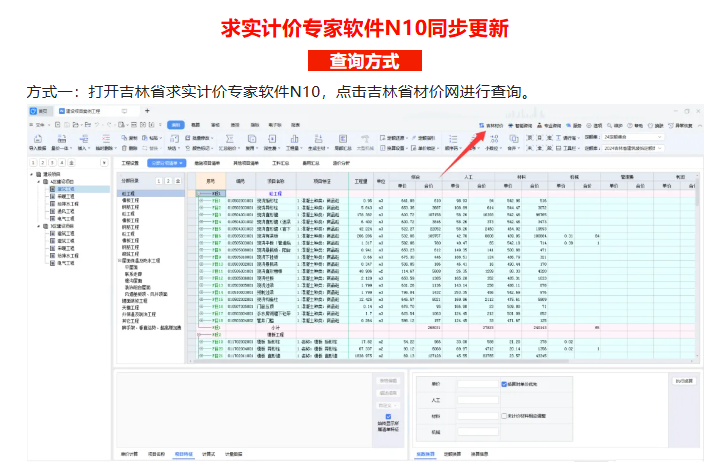Collapse the root 建设项目 tree node

pyautogui.click(x=32, y=174)
